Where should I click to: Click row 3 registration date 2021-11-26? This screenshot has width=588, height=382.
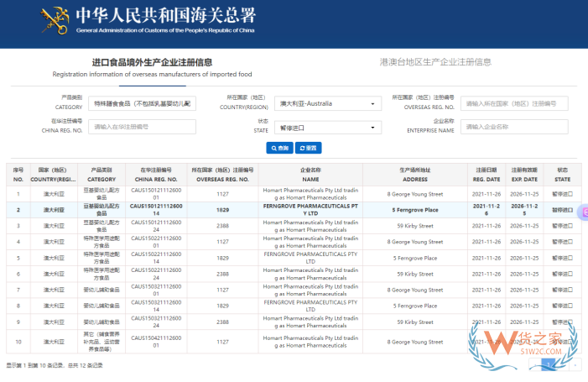click(x=487, y=226)
